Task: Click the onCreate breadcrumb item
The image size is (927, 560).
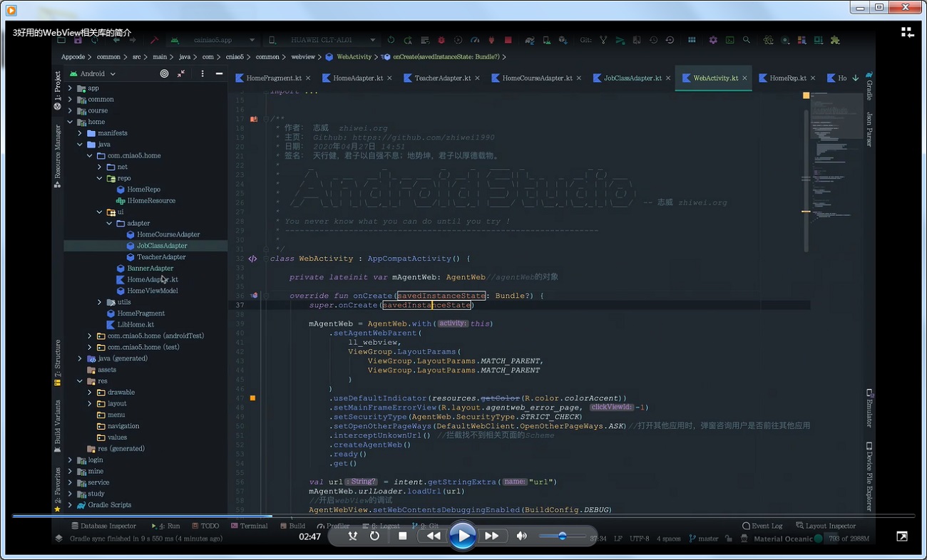Action: coord(442,56)
